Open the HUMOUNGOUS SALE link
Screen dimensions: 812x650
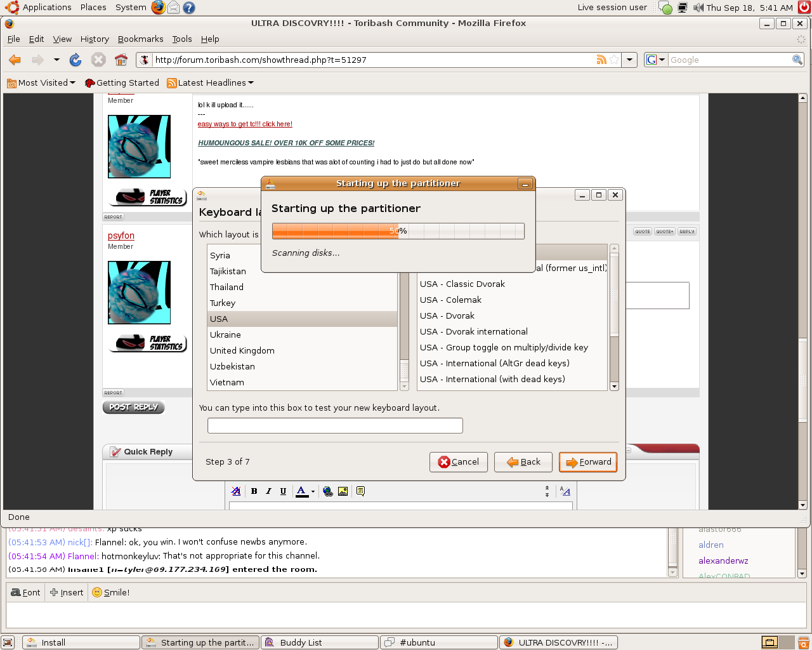(x=286, y=143)
